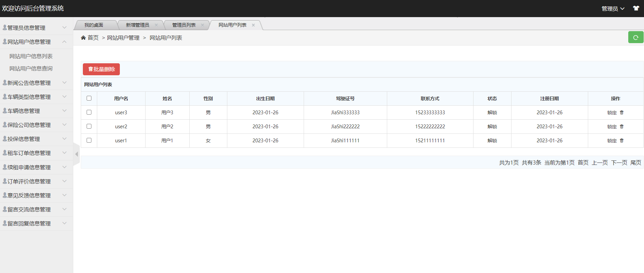644x273 pixels.
Task: Go to 下一页 in pagination
Action: (619, 162)
